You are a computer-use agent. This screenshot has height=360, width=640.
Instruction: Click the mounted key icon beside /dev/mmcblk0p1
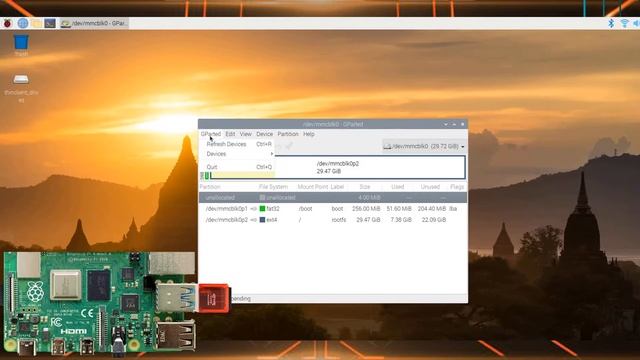(x=253, y=209)
